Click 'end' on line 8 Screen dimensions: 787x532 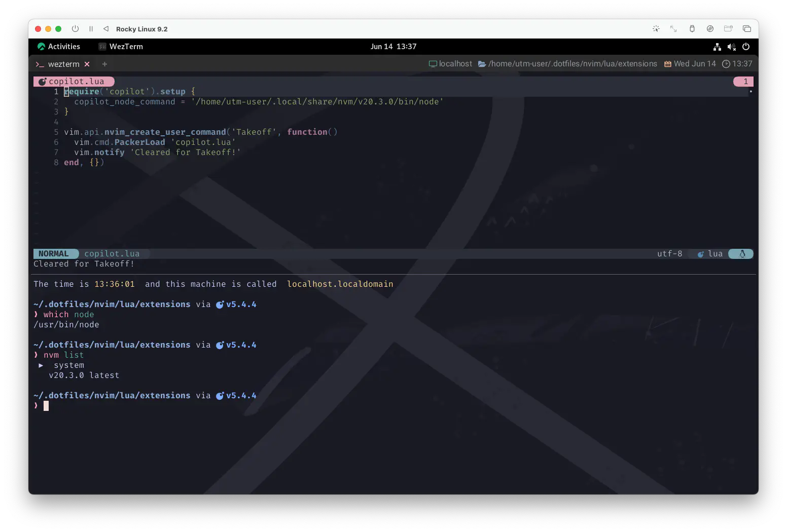click(x=71, y=163)
